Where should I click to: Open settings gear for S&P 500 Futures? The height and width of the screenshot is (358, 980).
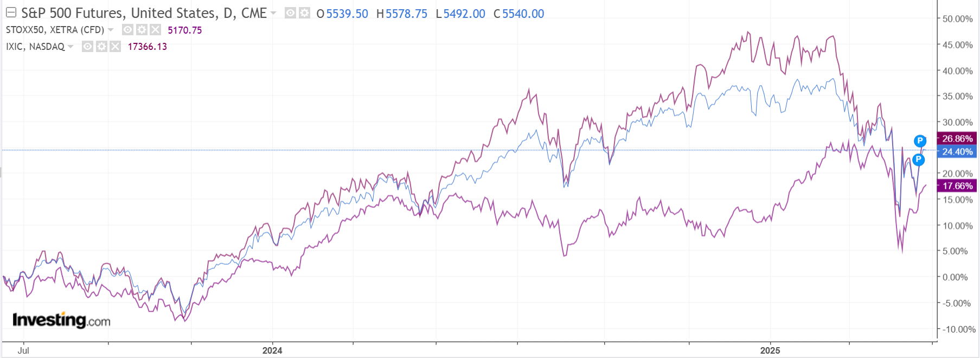pyautogui.click(x=304, y=13)
